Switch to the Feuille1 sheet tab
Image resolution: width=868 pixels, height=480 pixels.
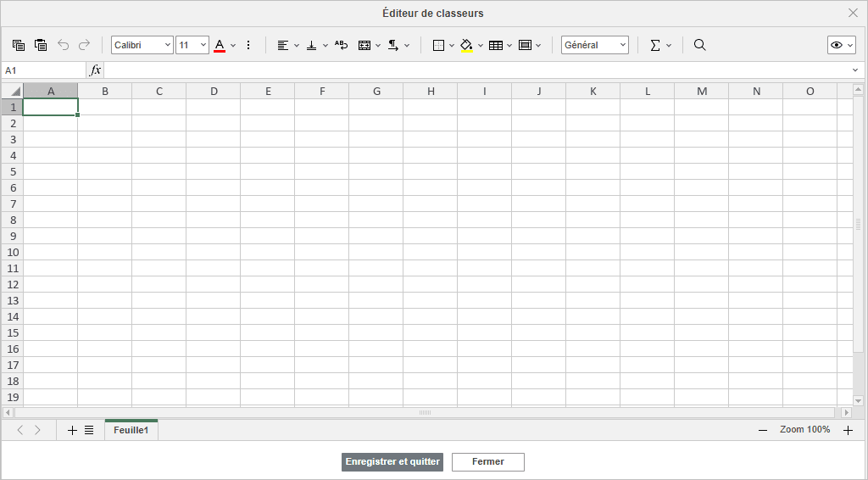coord(131,430)
